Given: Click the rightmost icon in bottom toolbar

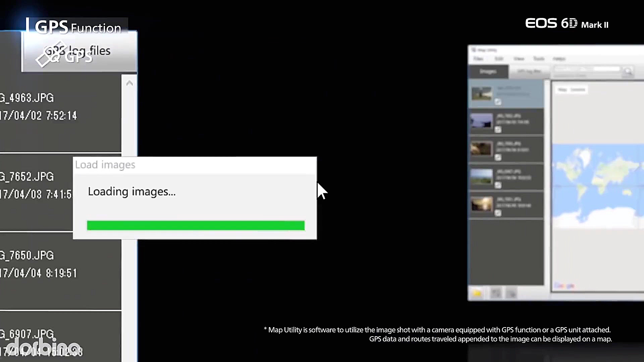Looking at the screenshot, I should click(x=512, y=294).
